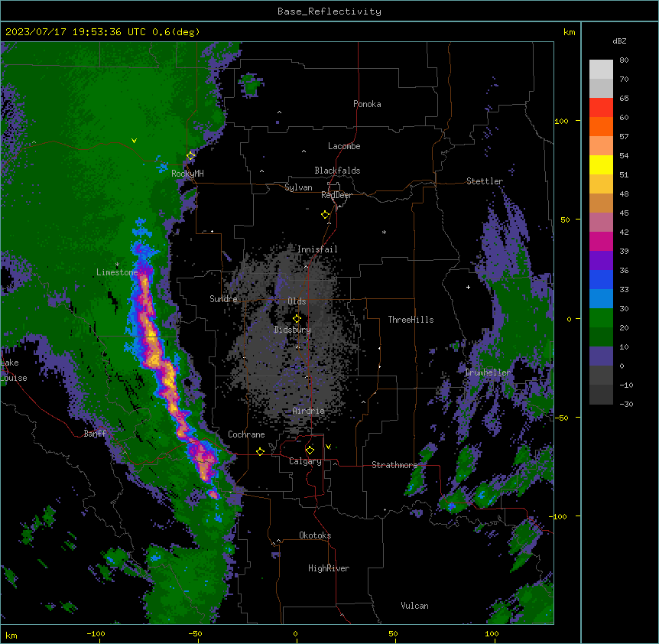This screenshot has width=659, height=644.
Task: Select the -100 tick on the bottom km axis
Action: tap(96, 633)
